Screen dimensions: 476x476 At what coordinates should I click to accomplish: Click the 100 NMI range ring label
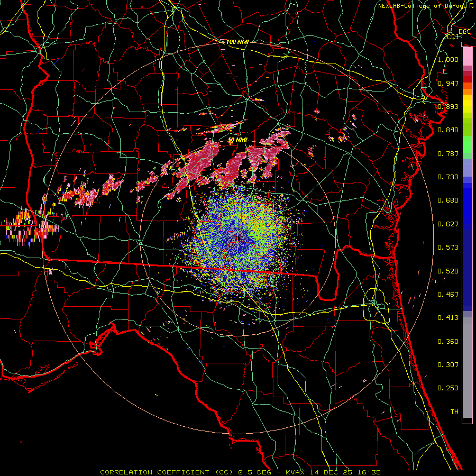pyautogui.click(x=237, y=42)
